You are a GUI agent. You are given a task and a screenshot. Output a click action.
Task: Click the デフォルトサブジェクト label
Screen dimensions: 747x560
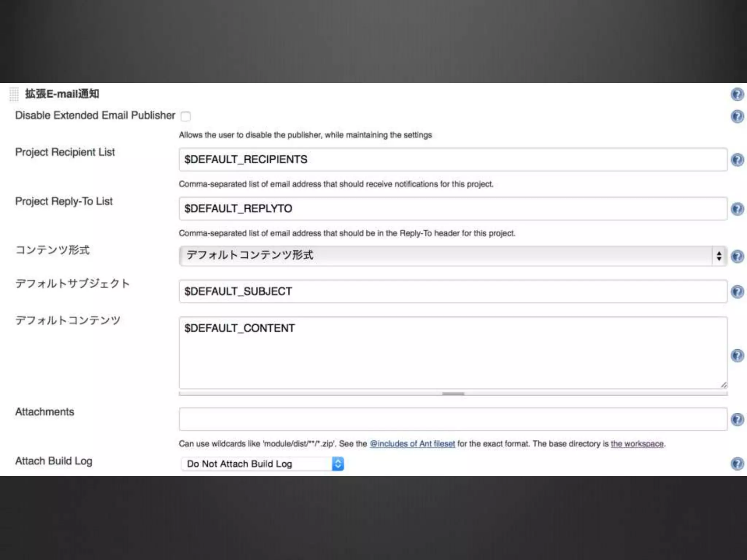tap(73, 283)
